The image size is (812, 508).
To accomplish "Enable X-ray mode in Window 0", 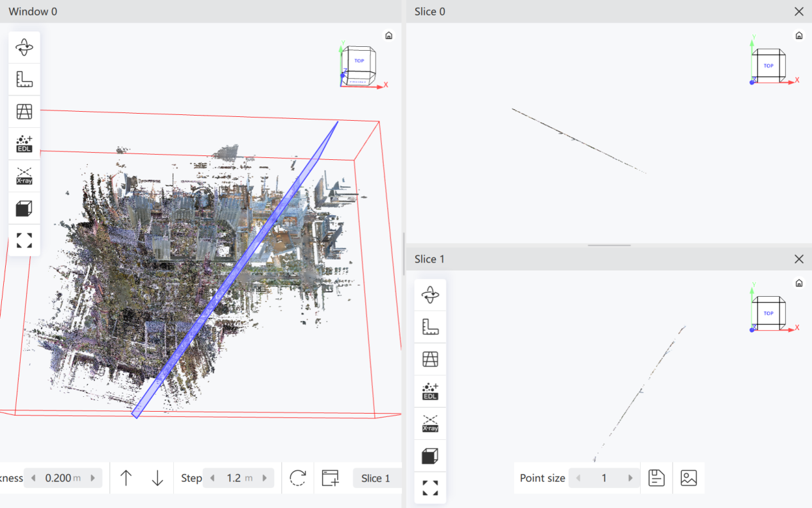I will 24,176.
